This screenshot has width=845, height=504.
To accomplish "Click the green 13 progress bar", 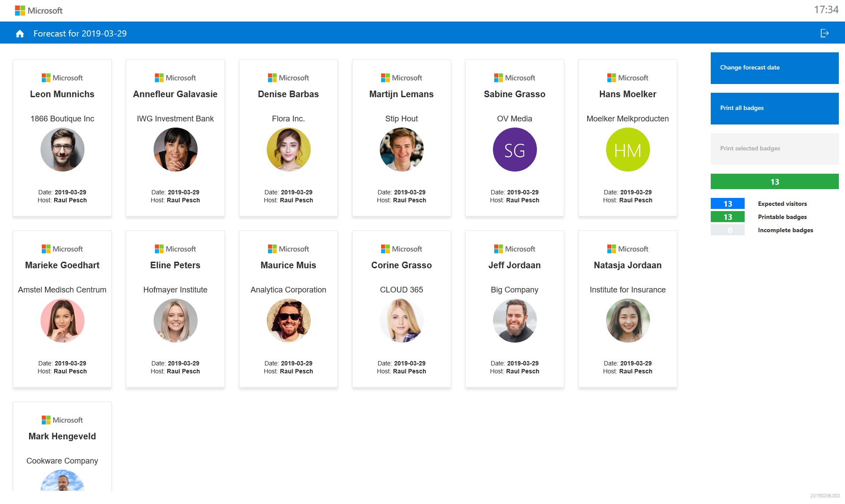I will (x=774, y=182).
